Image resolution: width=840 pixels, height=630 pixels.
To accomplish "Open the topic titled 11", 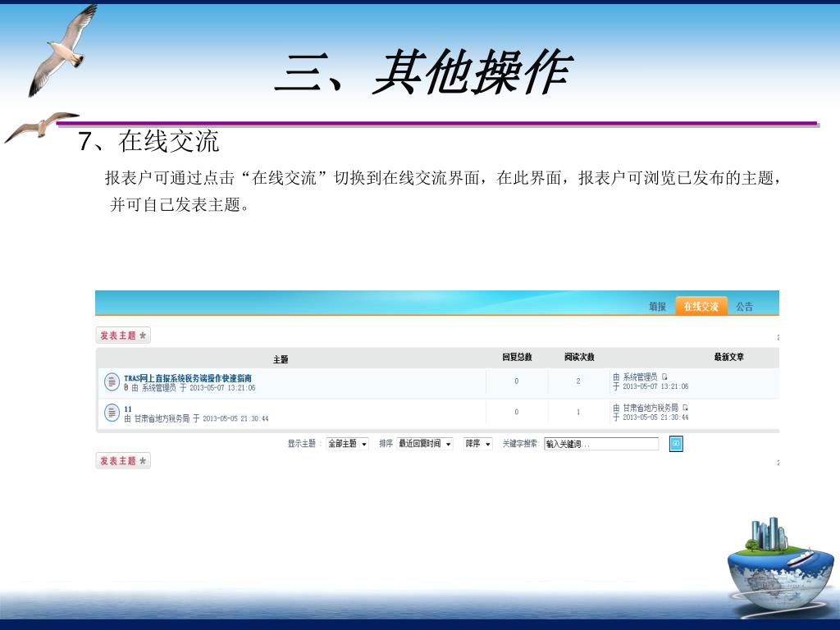I will 127,409.
